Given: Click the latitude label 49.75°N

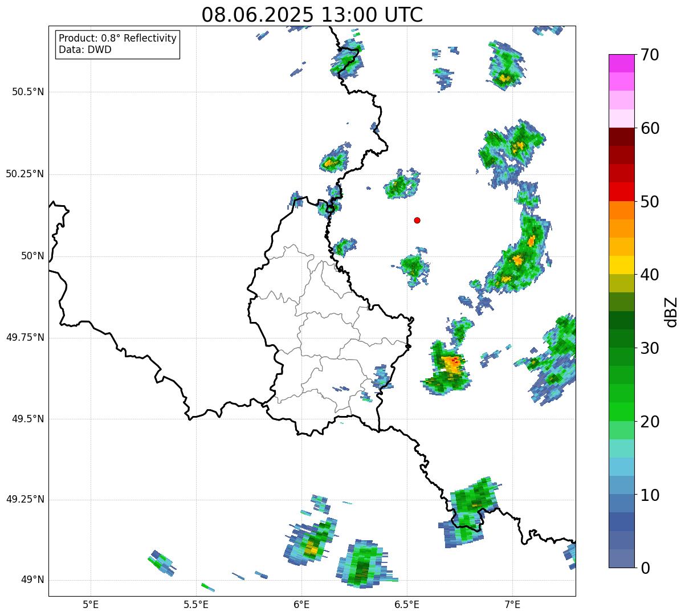Looking at the screenshot, I should pos(25,337).
